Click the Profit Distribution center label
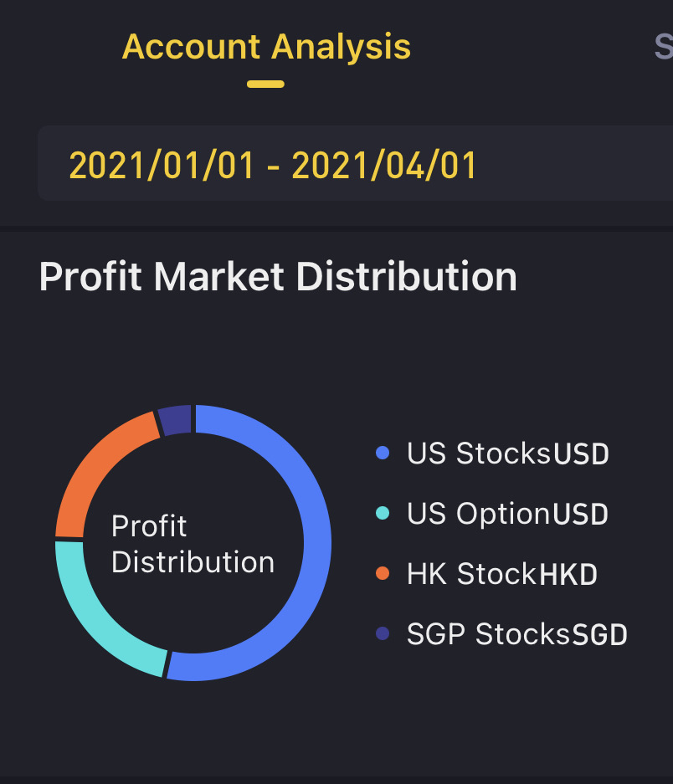Viewport: 673px width, 784px height. 193,544
